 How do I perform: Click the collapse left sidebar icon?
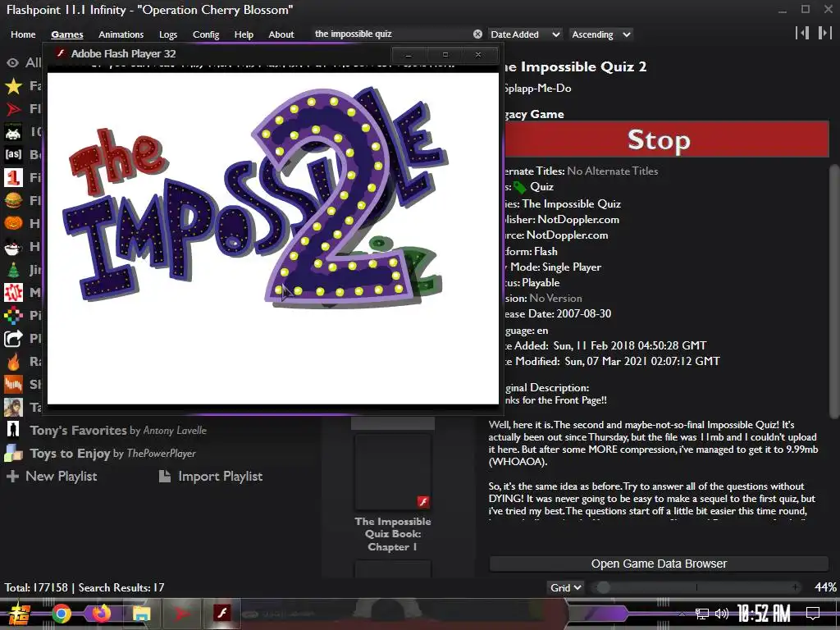pyautogui.click(x=802, y=33)
